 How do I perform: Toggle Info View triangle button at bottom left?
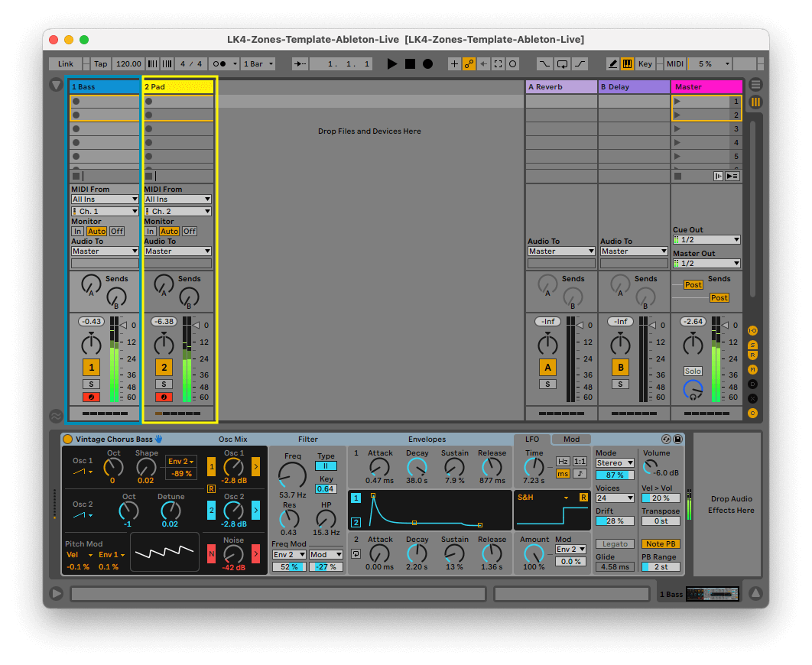56,593
